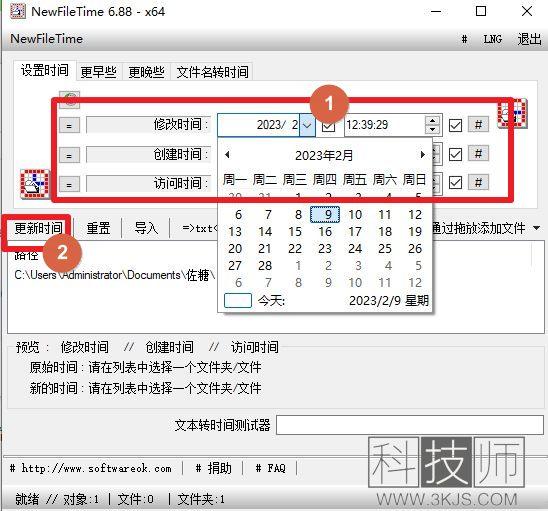Click the modified time field 12:39:29
The image size is (548, 511).
(x=384, y=125)
